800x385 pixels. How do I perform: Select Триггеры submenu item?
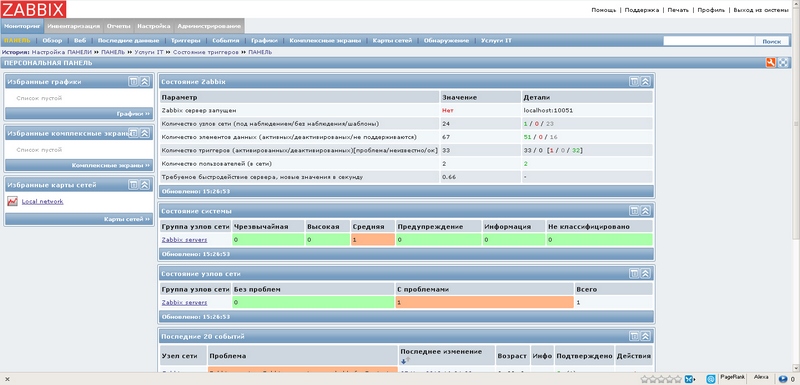pos(186,40)
